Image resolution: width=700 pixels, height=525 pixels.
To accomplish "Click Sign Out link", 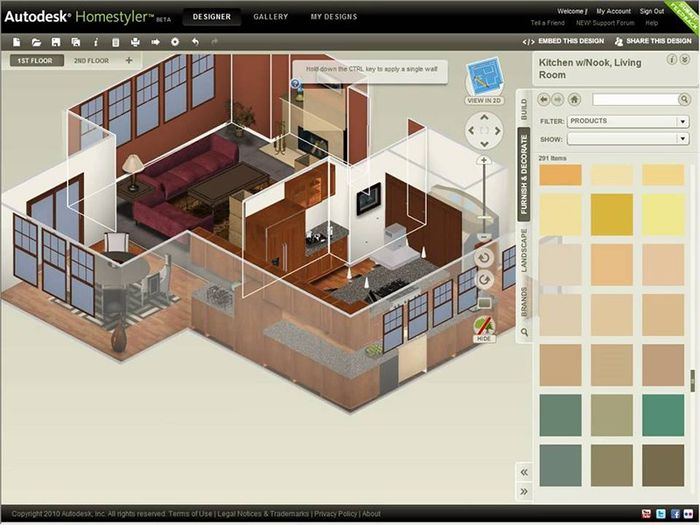I will coord(652,11).
